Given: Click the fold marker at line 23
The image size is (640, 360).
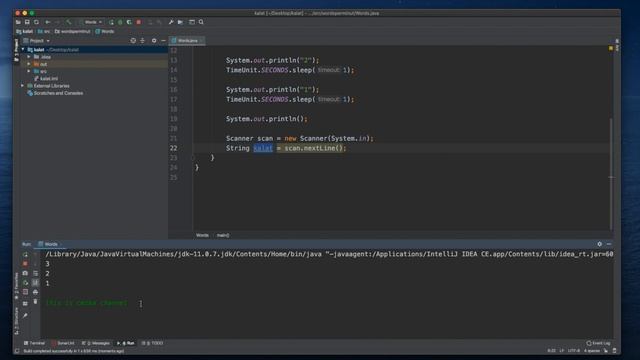Looking at the screenshot, I should pos(193,158).
